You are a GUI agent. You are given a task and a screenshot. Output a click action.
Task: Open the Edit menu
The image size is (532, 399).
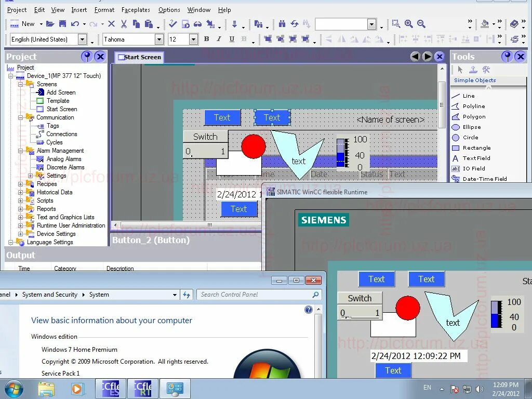pyautogui.click(x=39, y=10)
